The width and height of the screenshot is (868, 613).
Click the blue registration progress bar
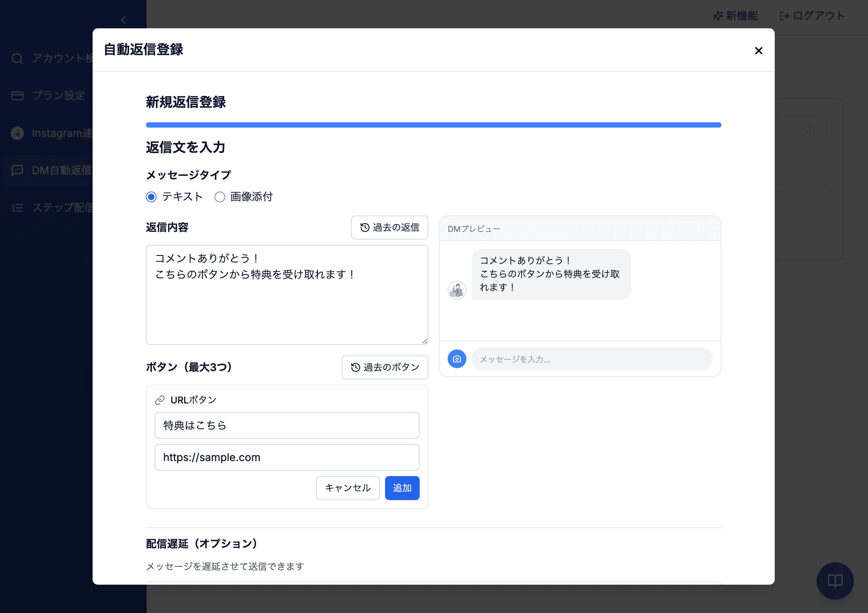click(434, 125)
